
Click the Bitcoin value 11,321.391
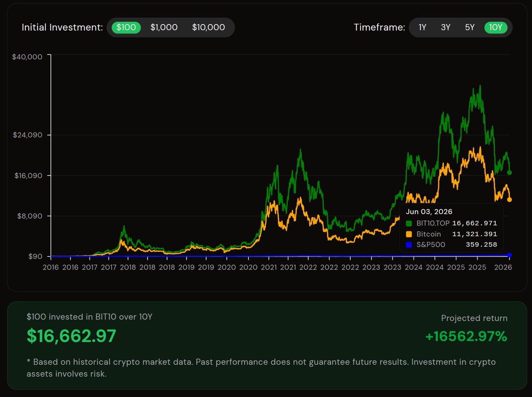(x=474, y=234)
